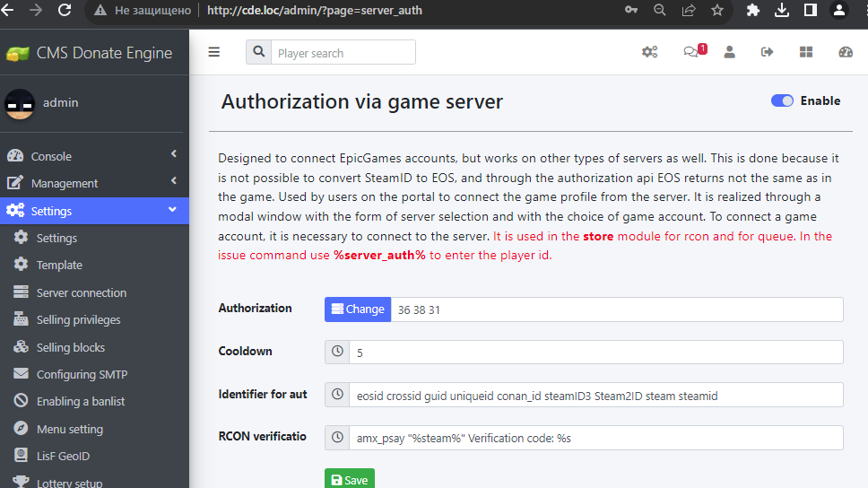868x488 pixels.
Task: Expand the Management sidebar section
Action: click(94, 183)
